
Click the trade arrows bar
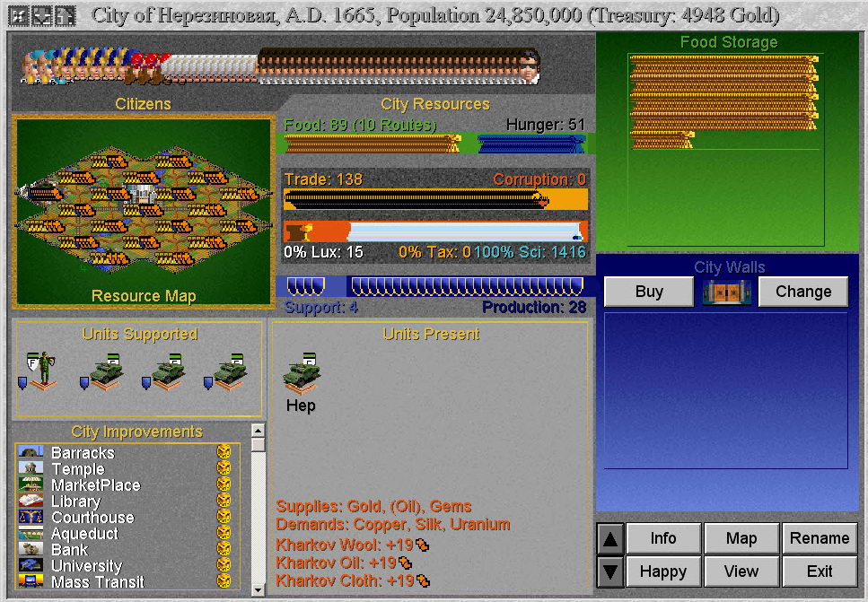click(435, 199)
